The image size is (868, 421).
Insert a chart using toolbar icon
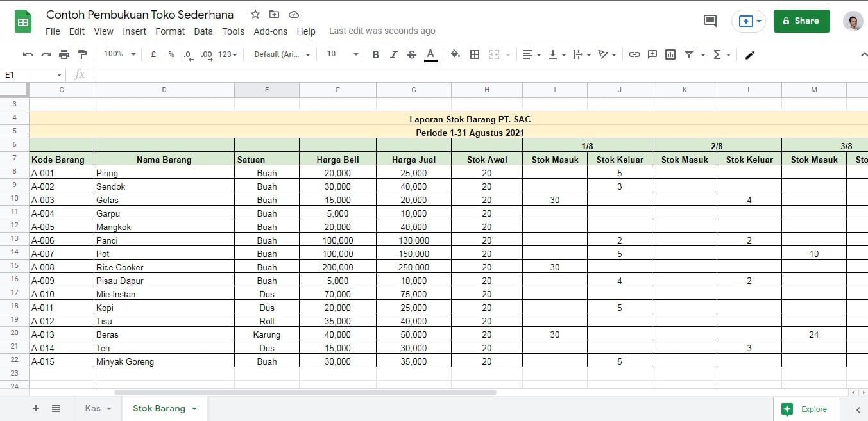(670, 54)
